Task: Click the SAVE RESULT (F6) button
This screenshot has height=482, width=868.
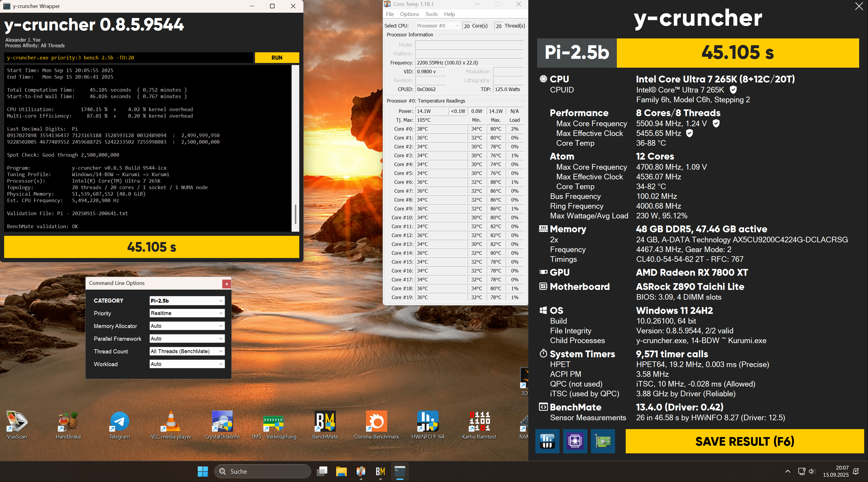Action: click(744, 441)
